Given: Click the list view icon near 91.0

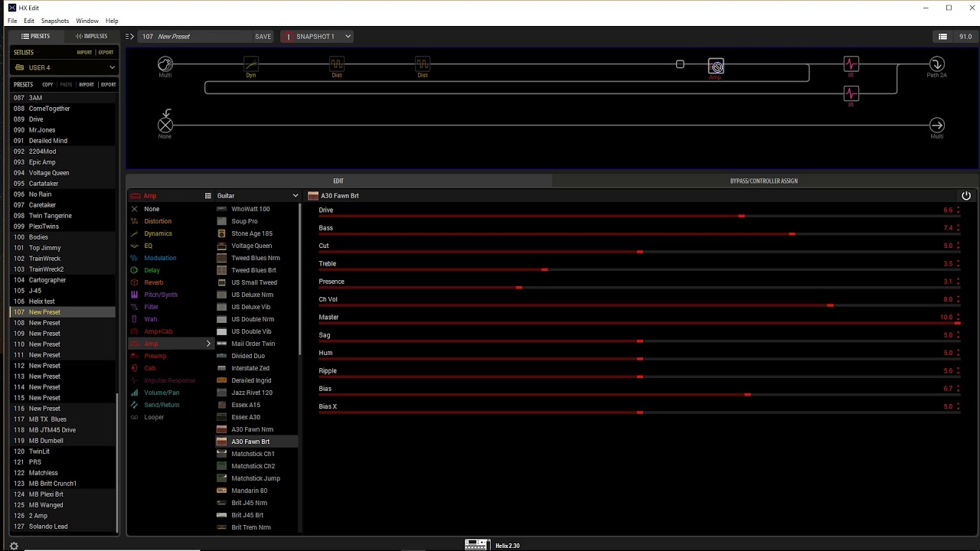Looking at the screenshot, I should coord(942,37).
